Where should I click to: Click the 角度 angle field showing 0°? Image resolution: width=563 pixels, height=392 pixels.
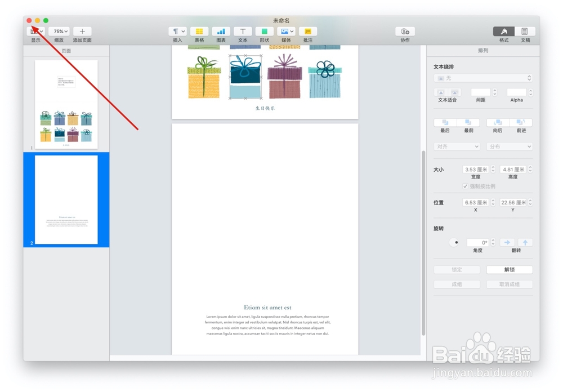click(x=478, y=243)
